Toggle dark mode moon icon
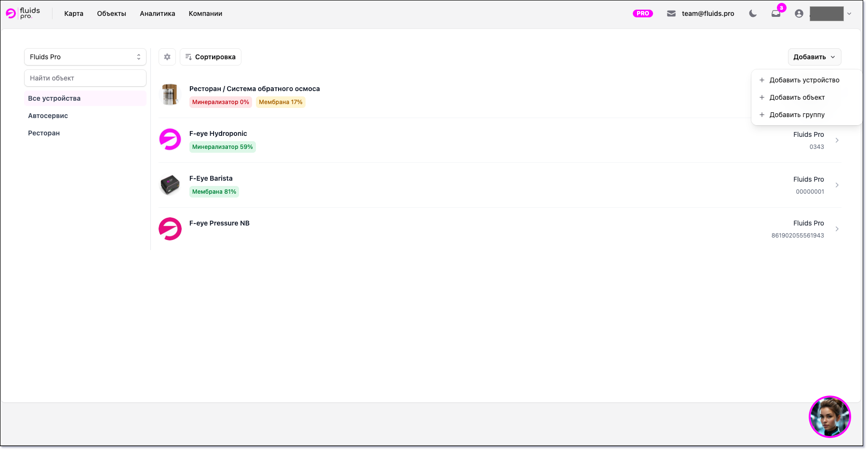The width and height of the screenshot is (868, 451). (x=753, y=13)
